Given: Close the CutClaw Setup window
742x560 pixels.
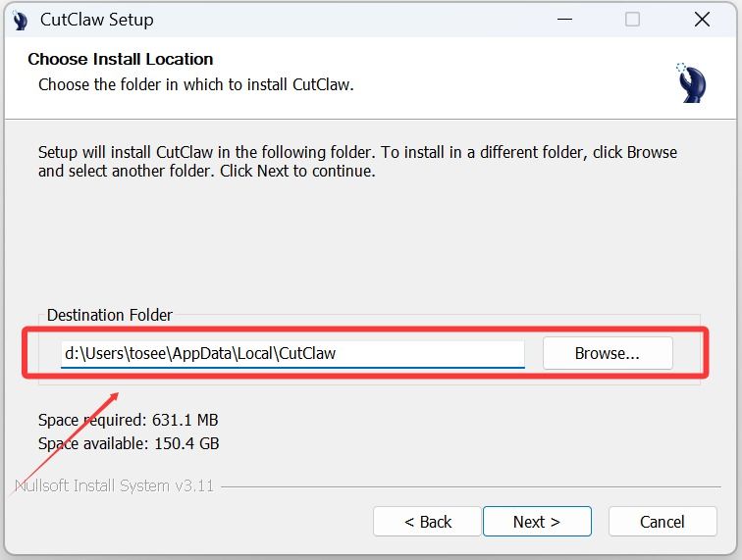Looking at the screenshot, I should pyautogui.click(x=702, y=20).
